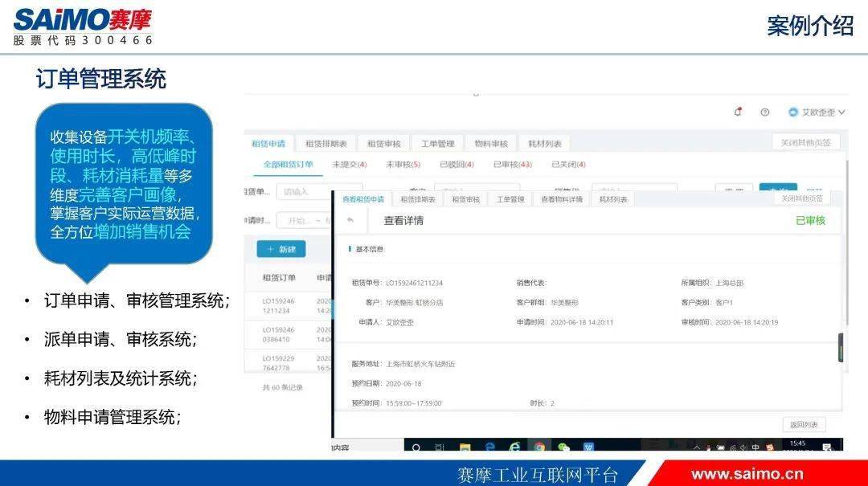Open Chrome from the taskbar

(x=538, y=447)
